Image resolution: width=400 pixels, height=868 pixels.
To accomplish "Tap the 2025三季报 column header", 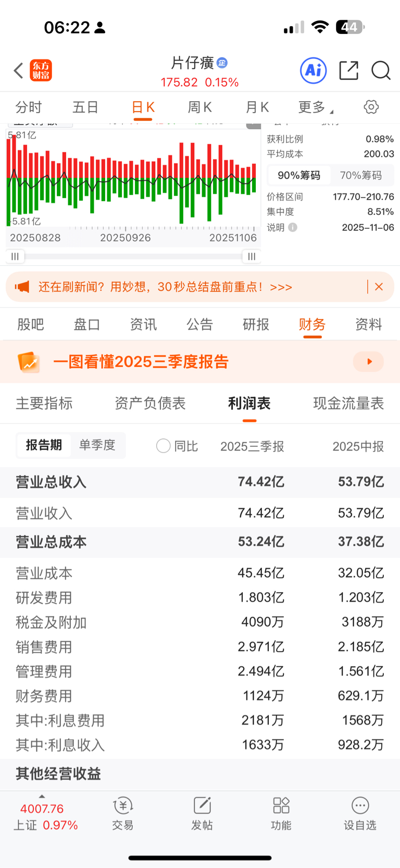I will pyautogui.click(x=252, y=446).
